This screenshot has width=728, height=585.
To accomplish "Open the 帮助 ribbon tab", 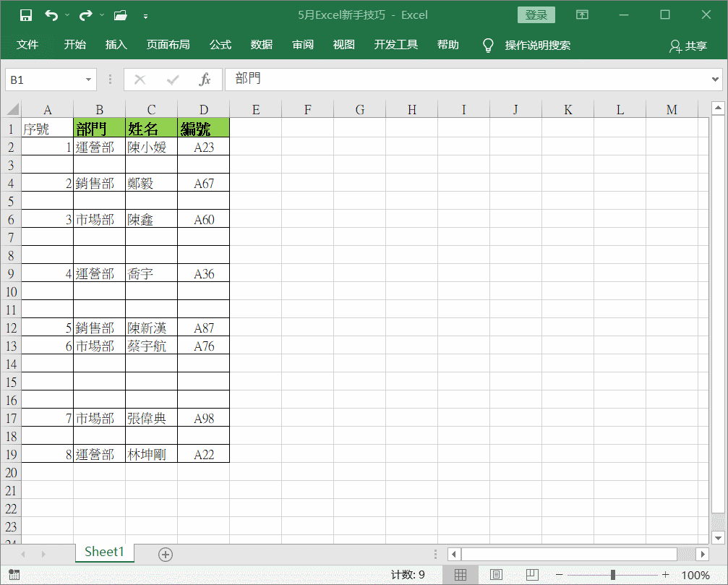I will pyautogui.click(x=448, y=45).
